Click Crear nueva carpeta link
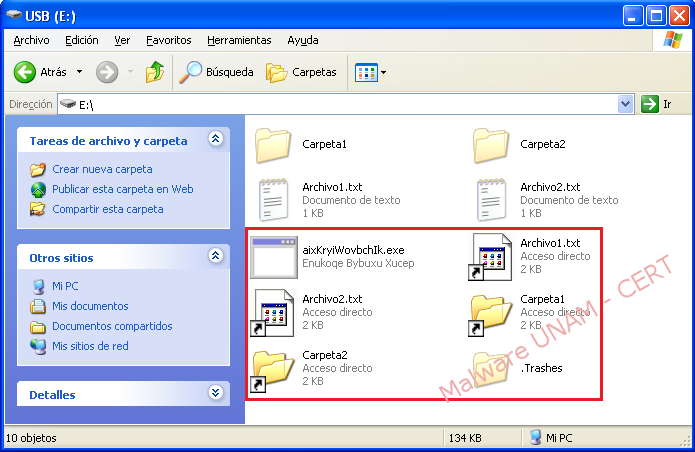 click(x=102, y=169)
